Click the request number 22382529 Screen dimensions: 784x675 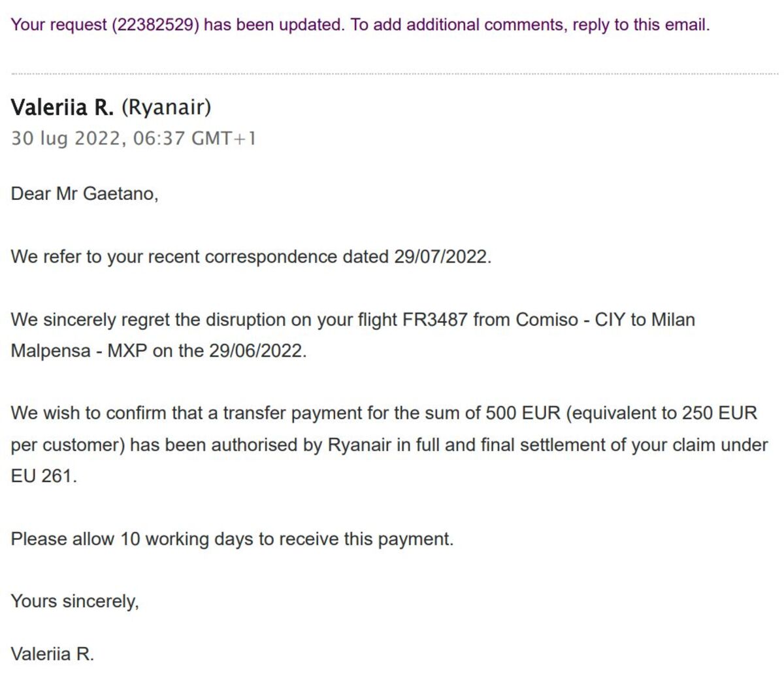pyautogui.click(x=155, y=25)
